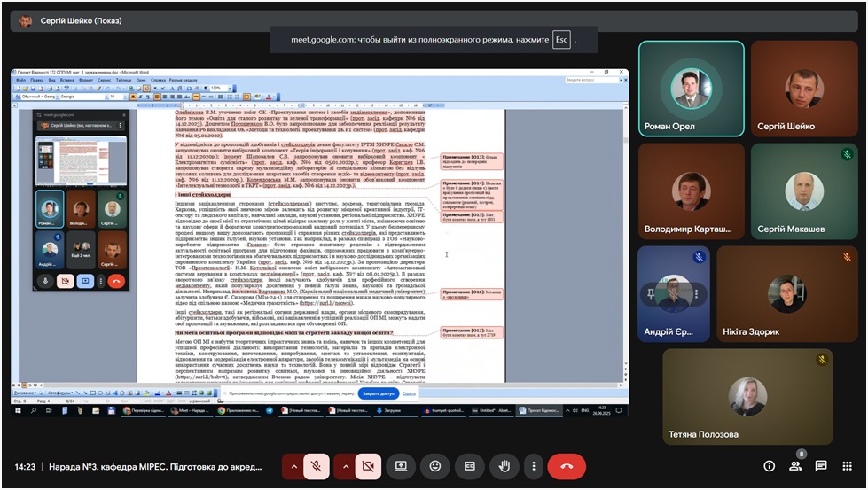Viewport: 868px width, 490px height.
Task: Unmute the microphone in Meet
Action: pos(316,466)
